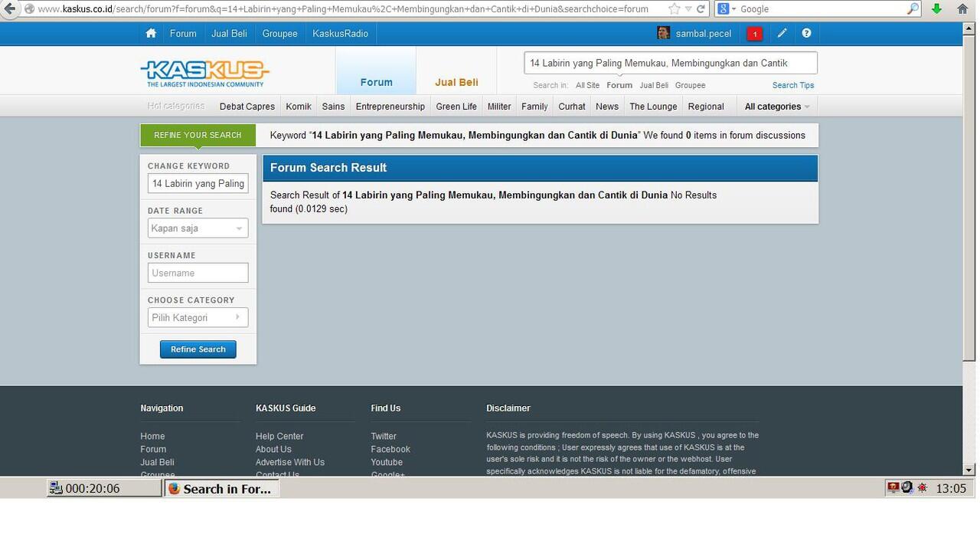The width and height of the screenshot is (980, 554).
Task: Click the page scrollbar down arrow
Action: click(969, 470)
